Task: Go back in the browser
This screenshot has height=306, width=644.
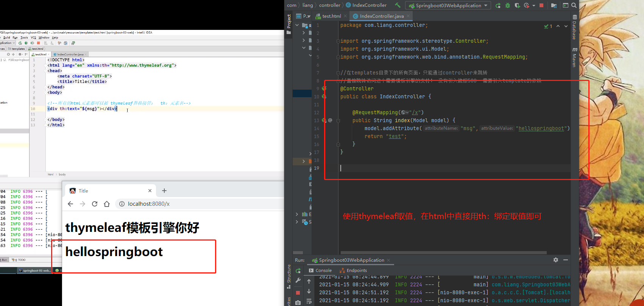Action: pyautogui.click(x=70, y=204)
